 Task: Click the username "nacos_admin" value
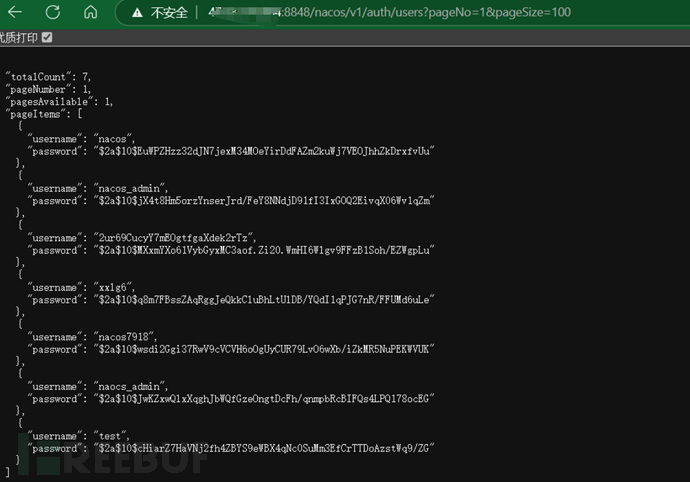point(130,188)
